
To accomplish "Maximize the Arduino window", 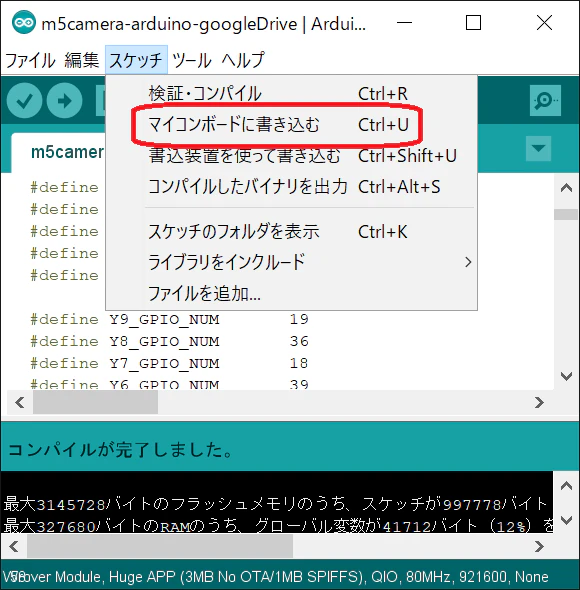I will point(473,23).
